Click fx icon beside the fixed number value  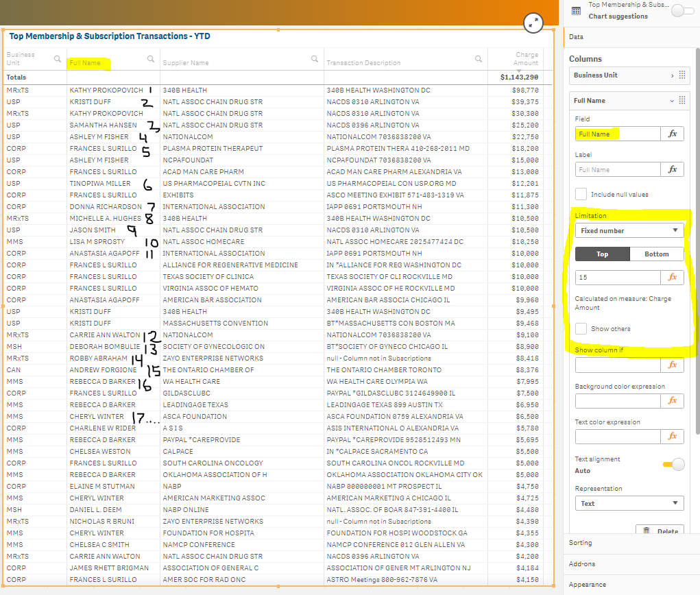click(x=671, y=277)
